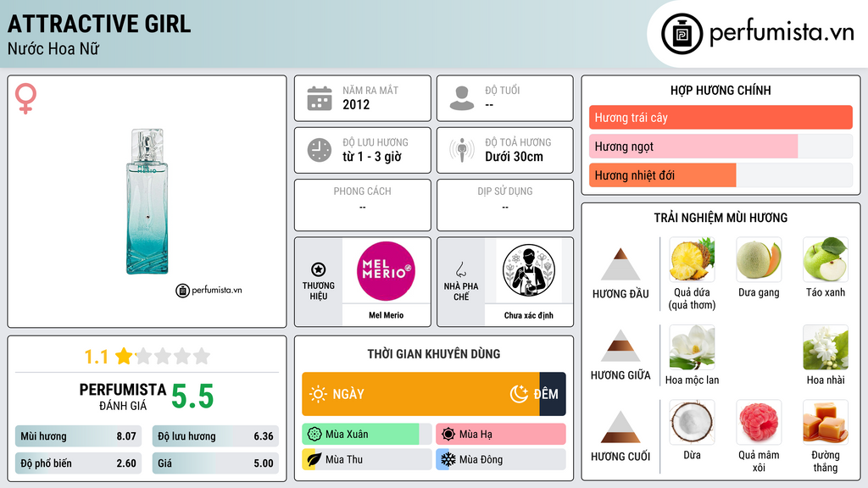Click the sun icon for Mùa Hạ
The width and height of the screenshot is (868, 488).
pyautogui.click(x=448, y=435)
